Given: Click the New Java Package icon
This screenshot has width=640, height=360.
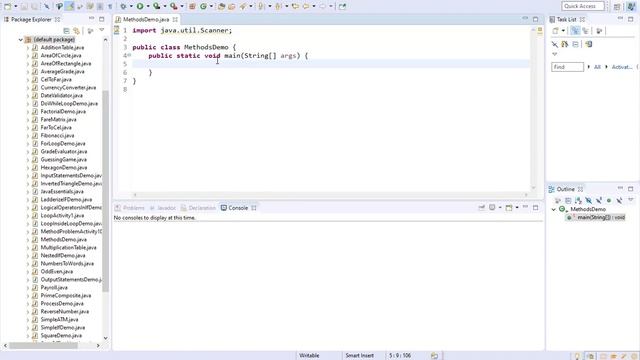Looking at the screenshot, I should point(192,6).
